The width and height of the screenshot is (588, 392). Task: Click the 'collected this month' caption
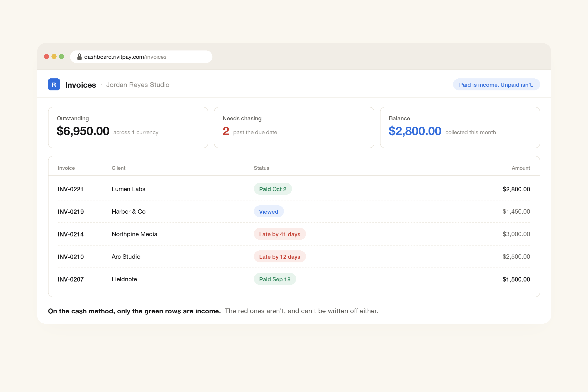pos(470,132)
